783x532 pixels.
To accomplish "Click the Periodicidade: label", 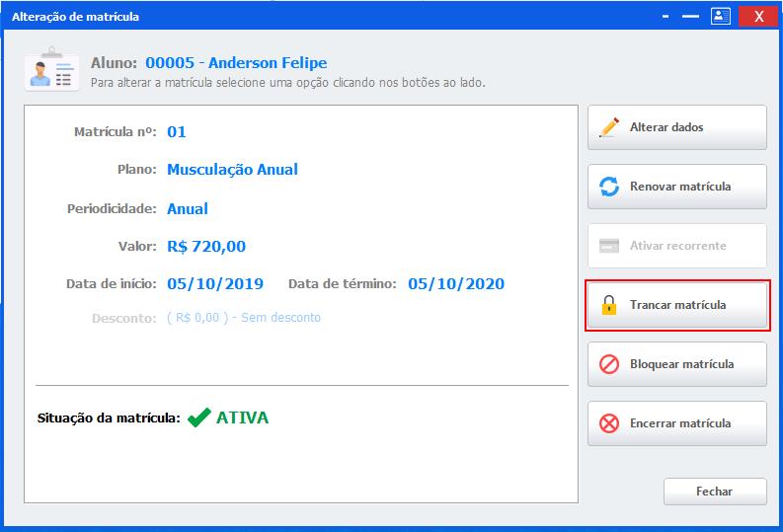I will (x=112, y=208).
